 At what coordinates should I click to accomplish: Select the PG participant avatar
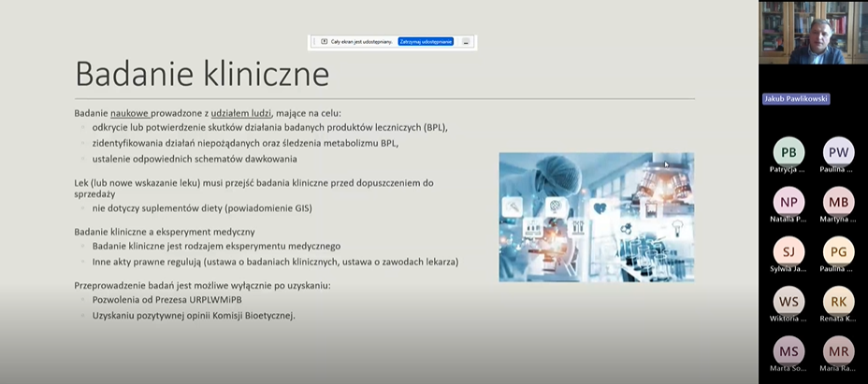(838, 251)
